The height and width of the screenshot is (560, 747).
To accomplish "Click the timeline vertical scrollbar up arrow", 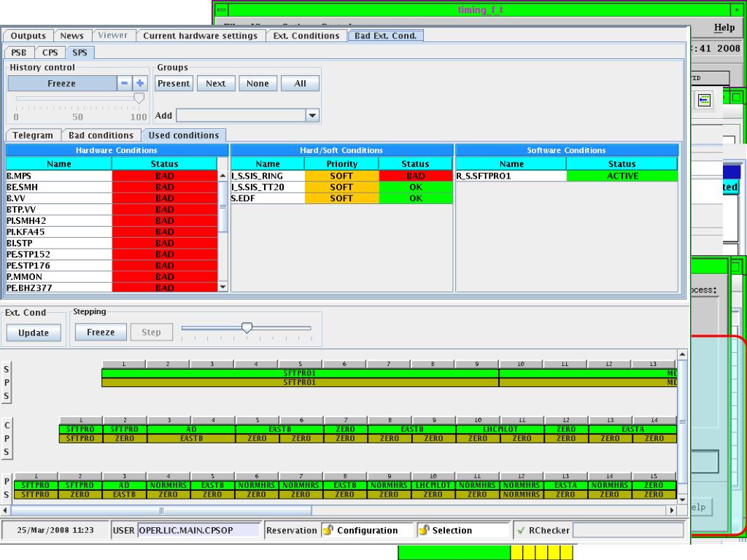I will (682, 355).
